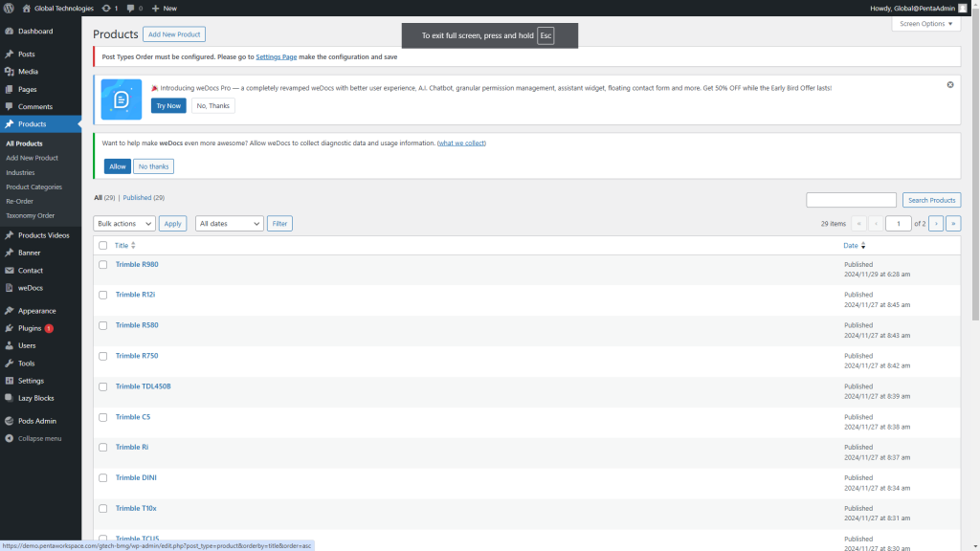Click the user avatar in admin bar
Screen dimensions: 980x551
coord(963,8)
